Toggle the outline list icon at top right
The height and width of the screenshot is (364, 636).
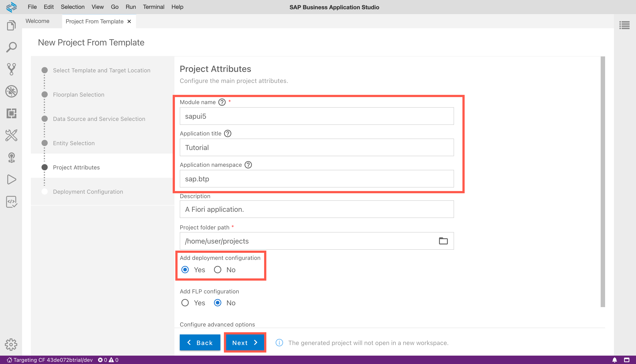click(624, 25)
